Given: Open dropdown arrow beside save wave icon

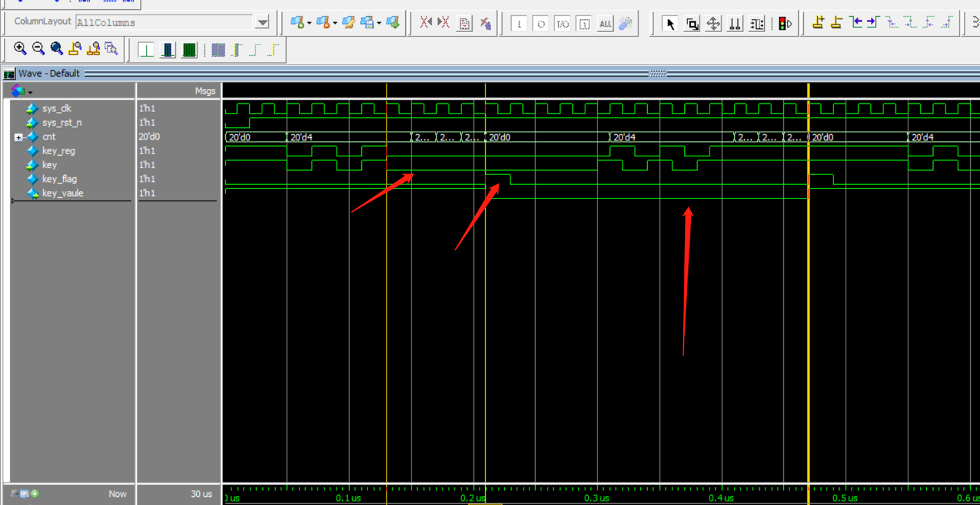Looking at the screenshot, I should point(379,23).
